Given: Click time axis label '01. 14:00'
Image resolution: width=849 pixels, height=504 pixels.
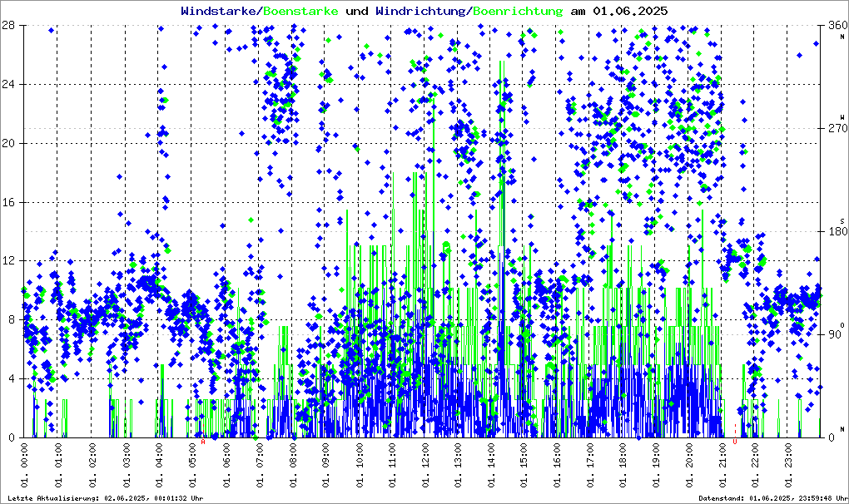Looking at the screenshot, I should [x=491, y=465].
